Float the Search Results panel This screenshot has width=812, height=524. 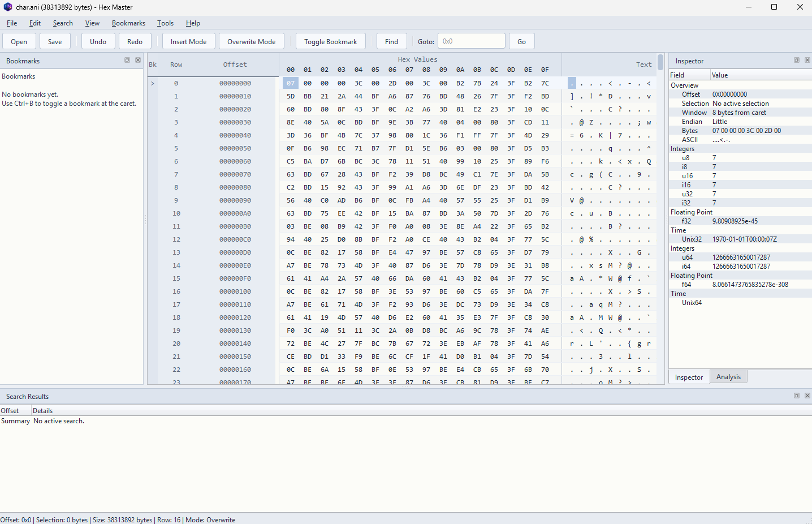(x=797, y=396)
